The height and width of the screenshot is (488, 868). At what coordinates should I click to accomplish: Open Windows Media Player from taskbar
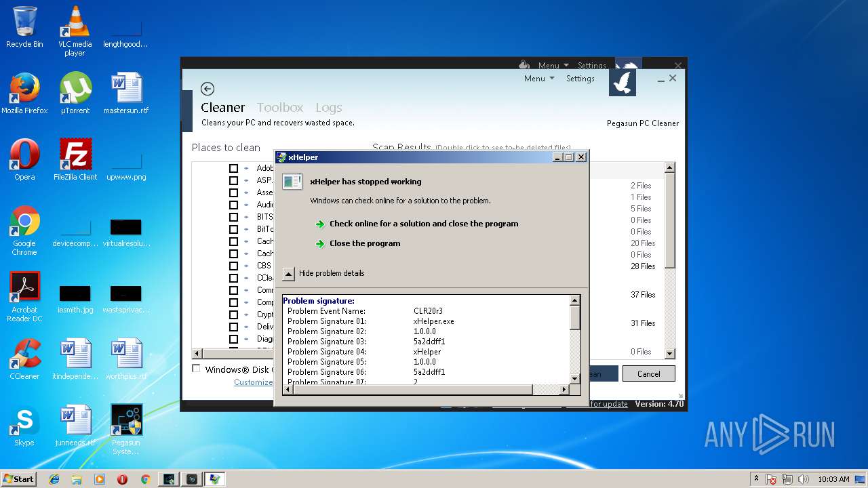pos(100,479)
